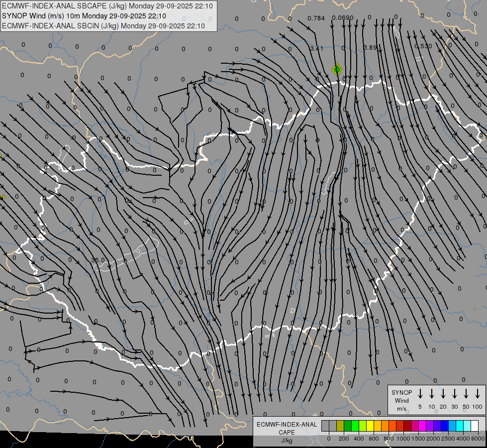Click the 3.89 value on the map
This screenshot has height=448, width=487.
click(x=370, y=48)
